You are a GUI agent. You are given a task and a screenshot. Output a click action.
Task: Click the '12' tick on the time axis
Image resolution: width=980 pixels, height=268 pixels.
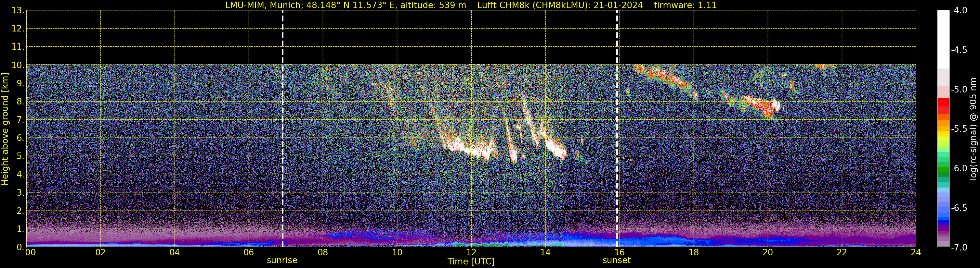(x=471, y=252)
